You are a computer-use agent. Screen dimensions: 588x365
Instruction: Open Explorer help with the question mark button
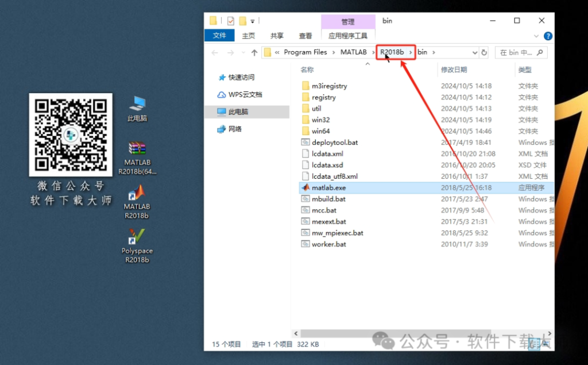(547, 35)
